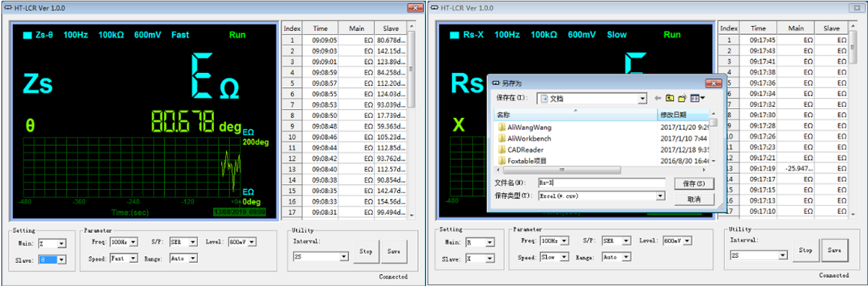The width and height of the screenshot is (868, 286).
Task: Open Range dropdown in left window
Action: tap(192, 258)
